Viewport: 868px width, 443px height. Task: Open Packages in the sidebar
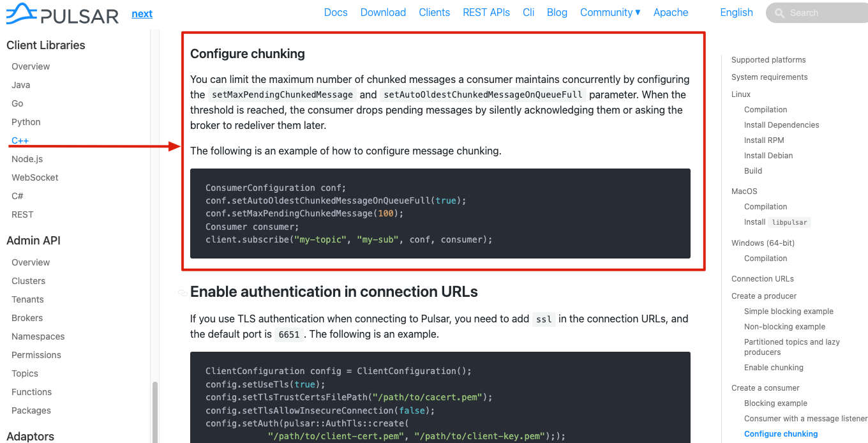31,410
